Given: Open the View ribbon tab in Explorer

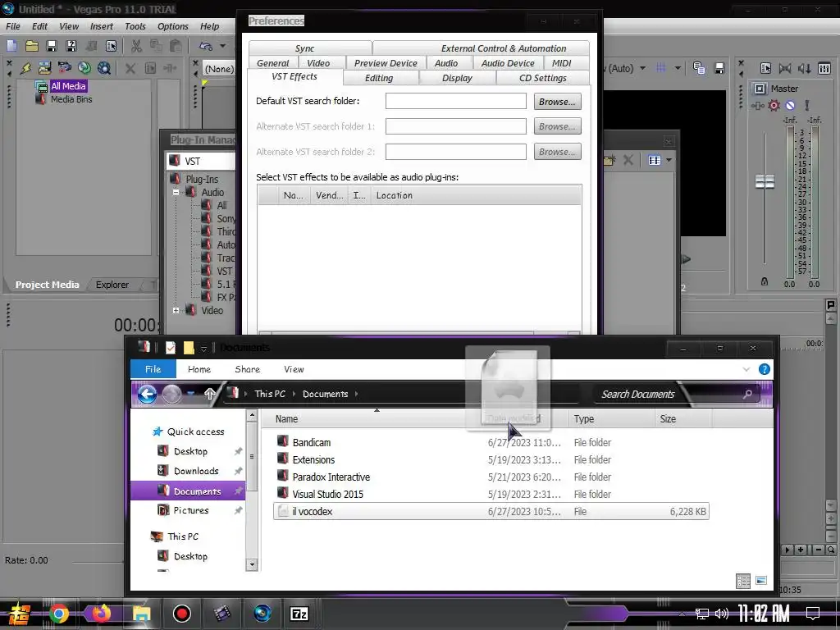Looking at the screenshot, I should point(294,369).
